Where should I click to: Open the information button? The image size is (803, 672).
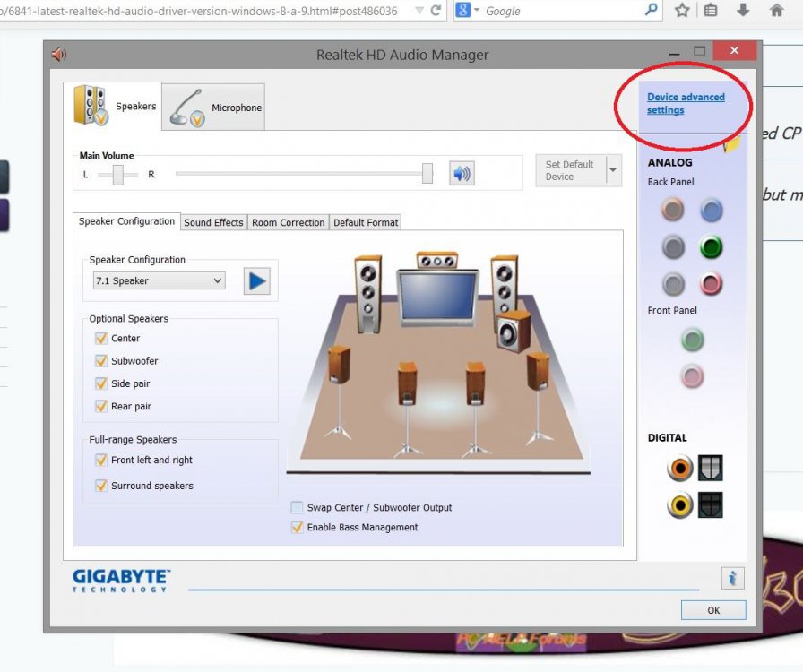tap(732, 578)
